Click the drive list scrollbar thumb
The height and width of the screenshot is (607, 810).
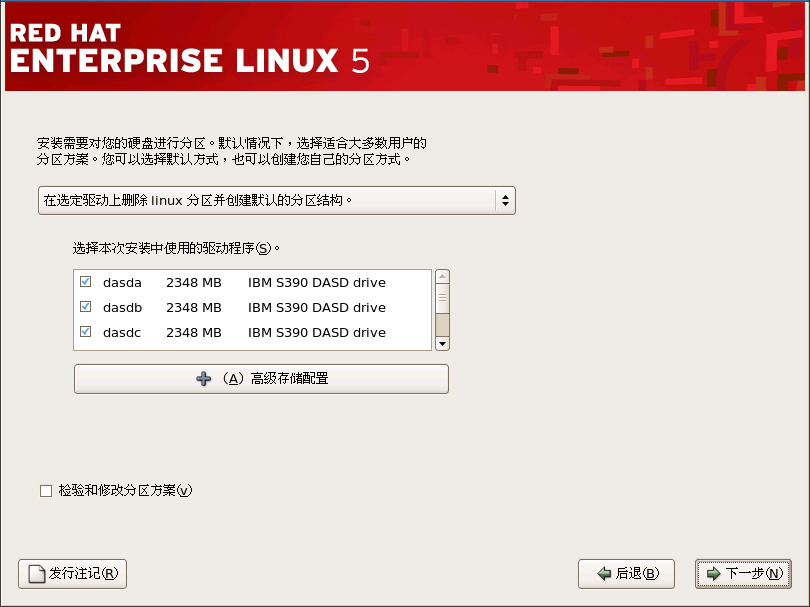[x=442, y=298]
